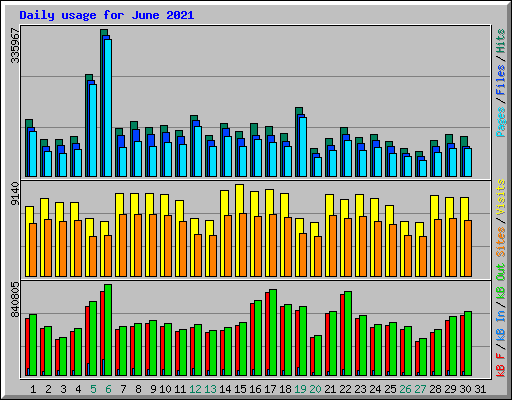Click the yellow Visits bar for day 15

(x=238, y=230)
